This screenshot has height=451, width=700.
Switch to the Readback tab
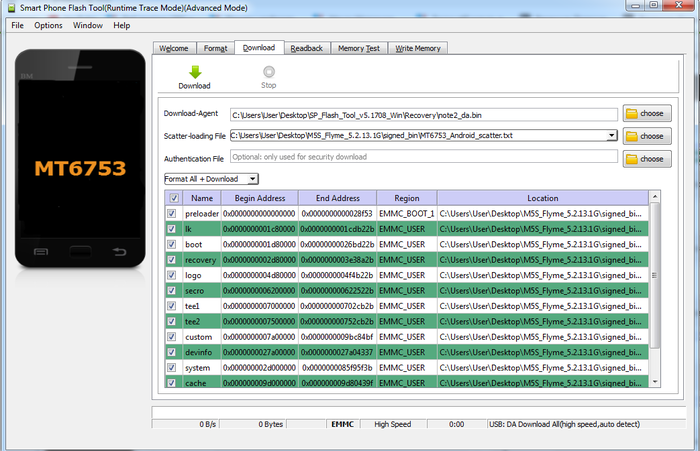(307, 48)
